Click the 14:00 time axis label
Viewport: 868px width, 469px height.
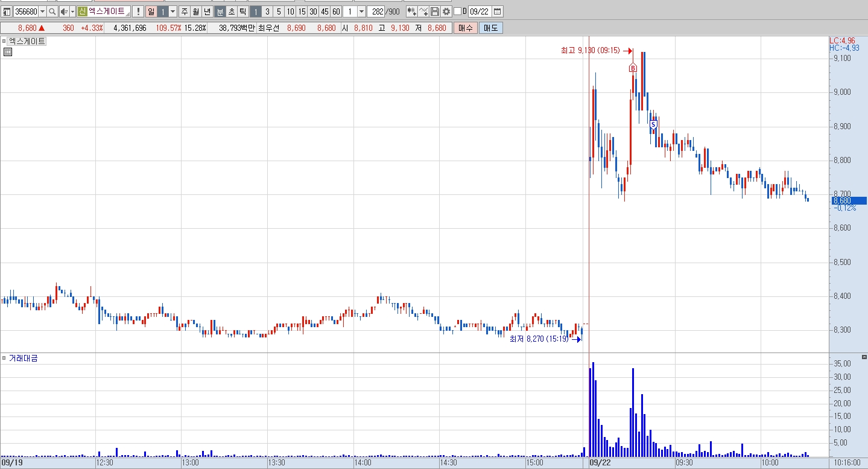[363, 462]
